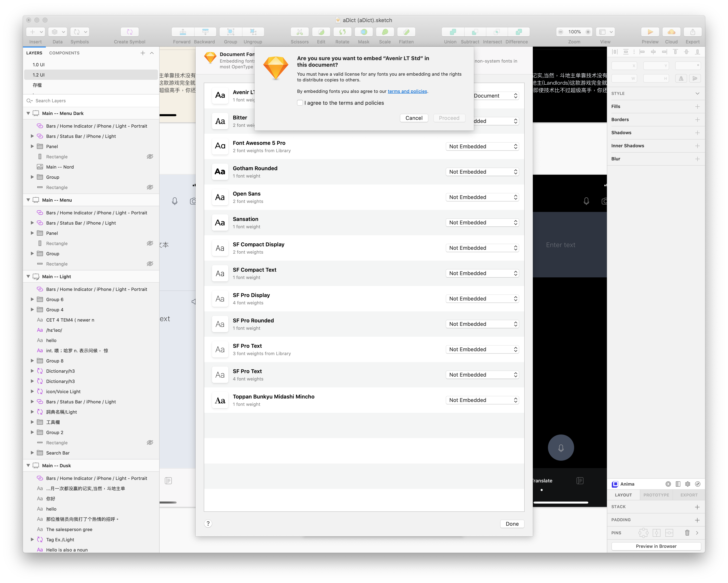Add a new page with plus icon
728x583 pixels.
(x=143, y=53)
